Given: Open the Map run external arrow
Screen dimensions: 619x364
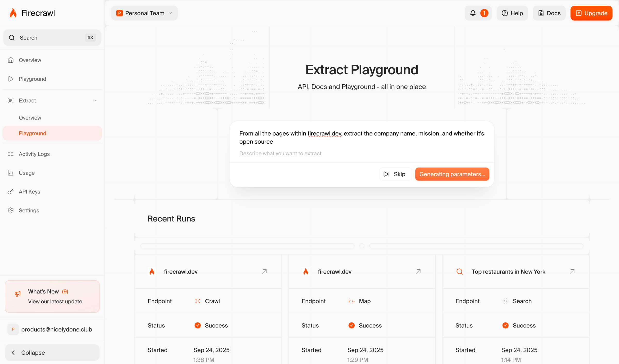Looking at the screenshot, I should pyautogui.click(x=418, y=271).
